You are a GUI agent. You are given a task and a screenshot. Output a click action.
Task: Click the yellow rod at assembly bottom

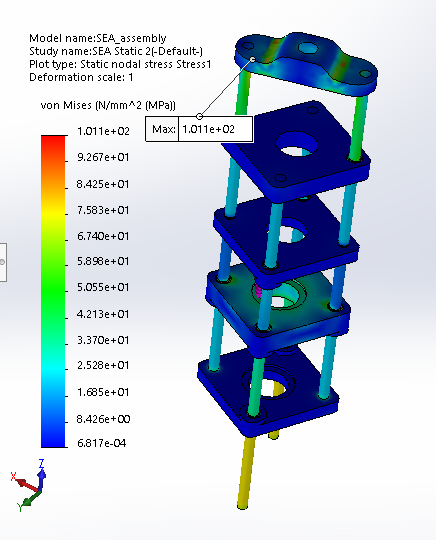[x=246, y=472]
